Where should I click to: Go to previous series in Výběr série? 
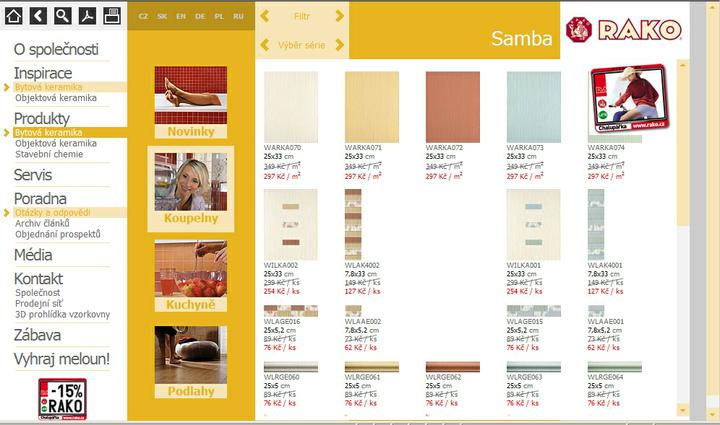click(x=264, y=45)
